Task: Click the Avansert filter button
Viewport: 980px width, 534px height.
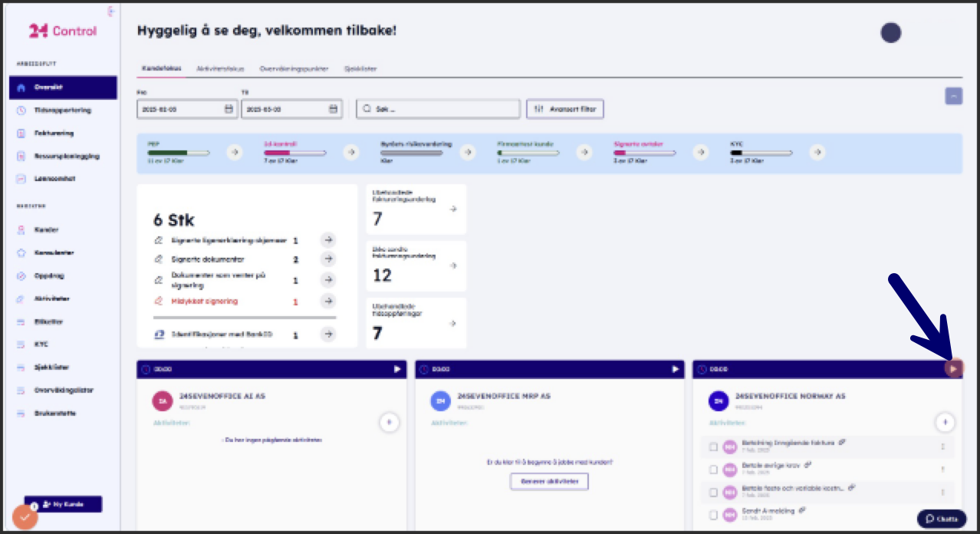Action: pos(564,109)
